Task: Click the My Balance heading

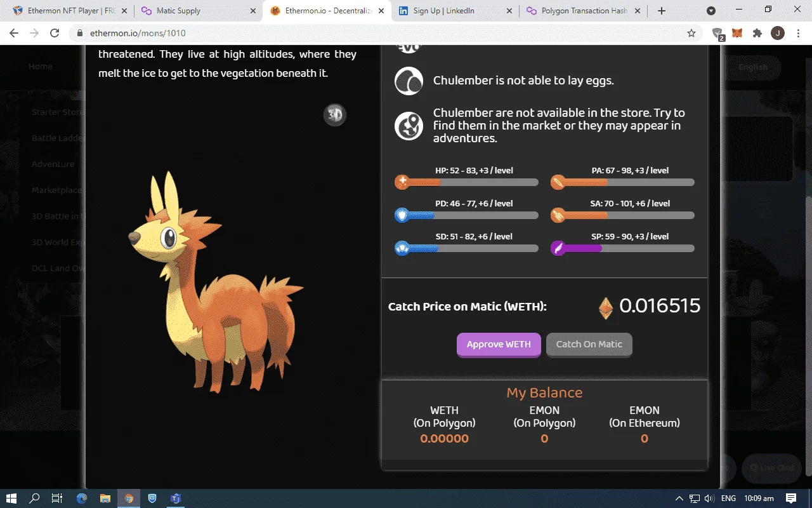Action: (x=544, y=393)
